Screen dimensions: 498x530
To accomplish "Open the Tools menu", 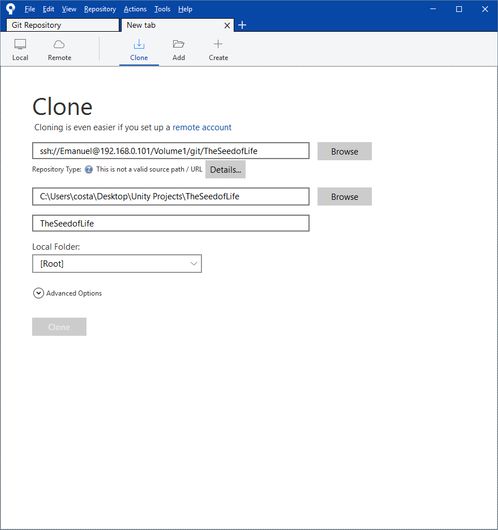I will click(x=162, y=9).
